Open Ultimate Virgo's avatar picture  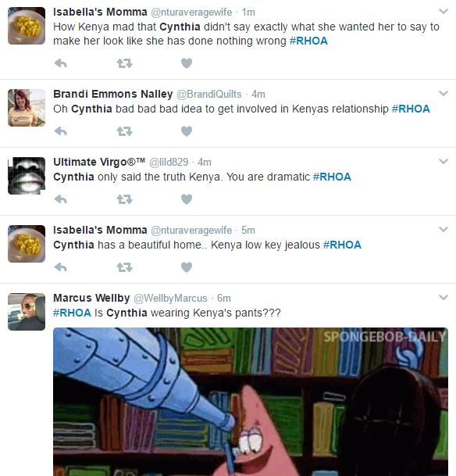coord(27,176)
